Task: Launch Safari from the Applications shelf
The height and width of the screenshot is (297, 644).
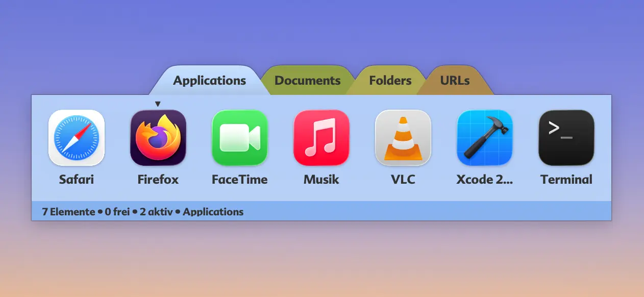Action: [x=76, y=138]
